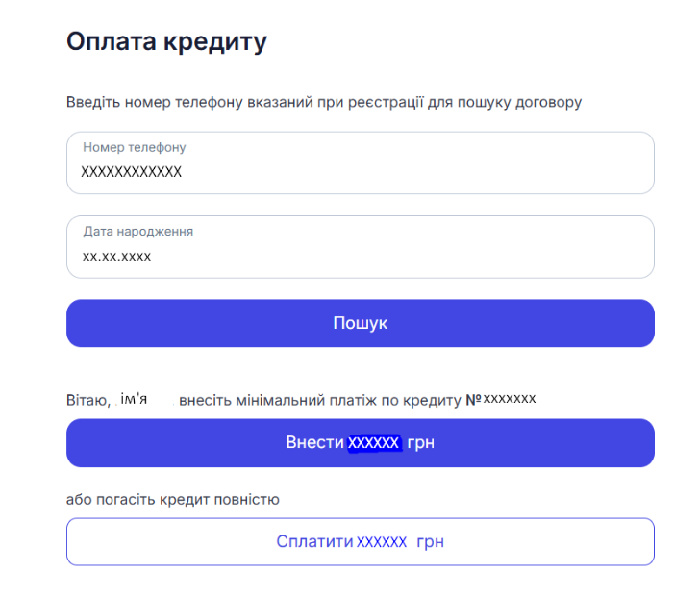Click the birth date placeholder value xx.xx.xxxx
This screenshot has width=700, height=597.
116,256
